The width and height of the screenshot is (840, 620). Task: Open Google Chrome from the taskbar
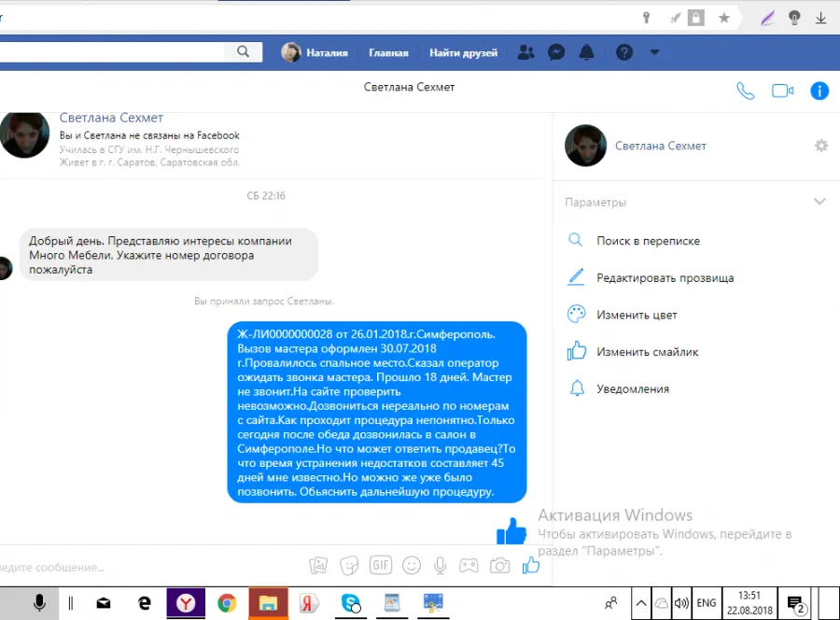pyautogui.click(x=227, y=603)
